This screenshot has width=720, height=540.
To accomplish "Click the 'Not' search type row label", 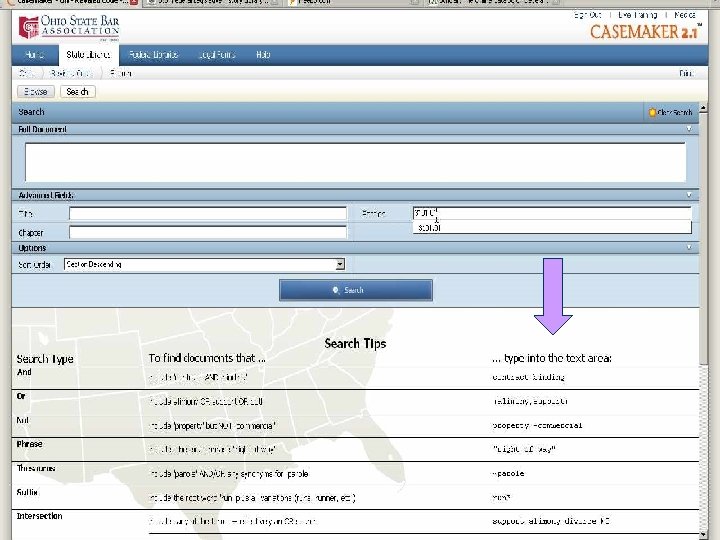I will (x=23, y=420).
